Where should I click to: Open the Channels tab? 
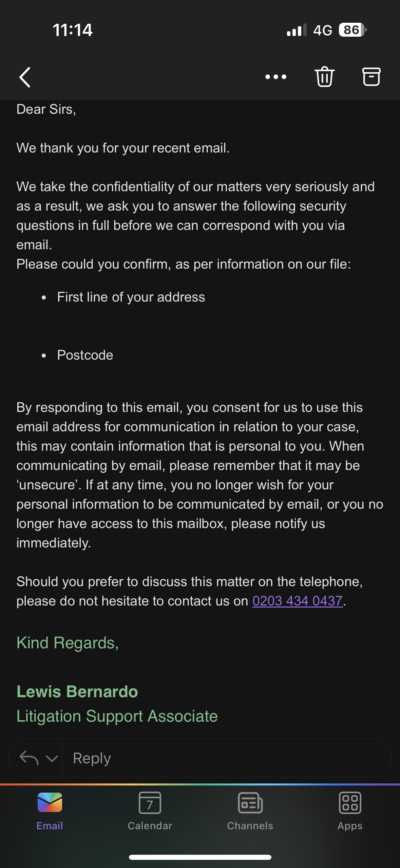(250, 811)
